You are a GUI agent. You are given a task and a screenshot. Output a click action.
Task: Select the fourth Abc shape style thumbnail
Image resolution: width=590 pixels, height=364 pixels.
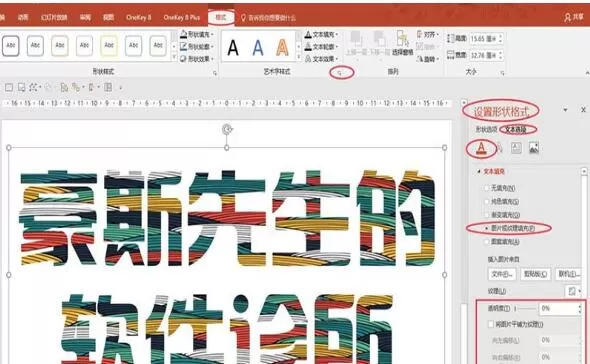84,46
